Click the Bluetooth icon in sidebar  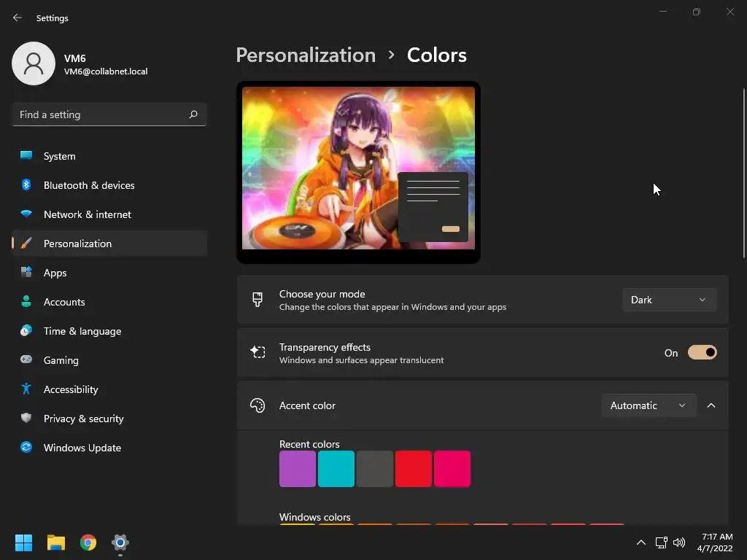(26, 184)
